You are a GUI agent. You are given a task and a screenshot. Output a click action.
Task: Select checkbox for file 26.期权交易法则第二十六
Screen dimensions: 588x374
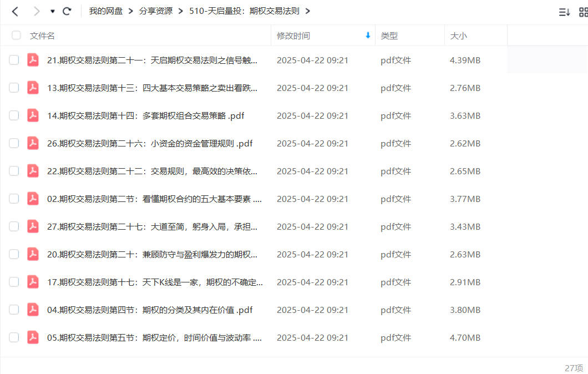click(x=14, y=143)
